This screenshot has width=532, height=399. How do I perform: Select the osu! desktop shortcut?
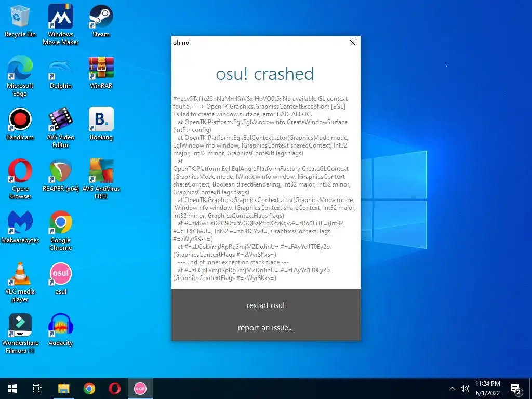[x=61, y=278]
